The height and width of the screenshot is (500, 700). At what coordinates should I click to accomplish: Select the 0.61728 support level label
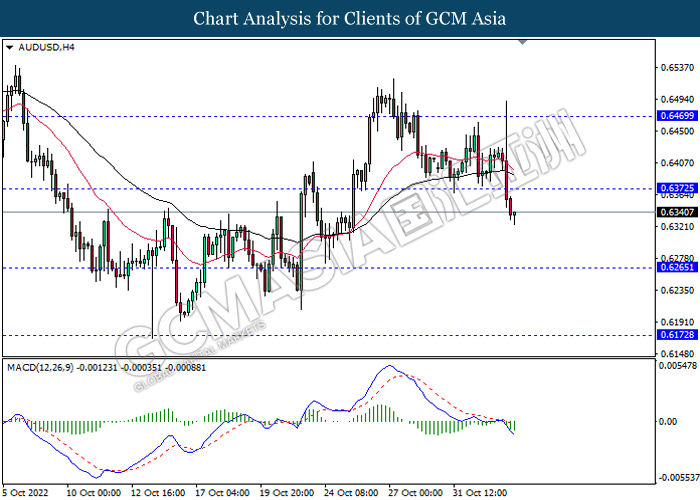677,334
